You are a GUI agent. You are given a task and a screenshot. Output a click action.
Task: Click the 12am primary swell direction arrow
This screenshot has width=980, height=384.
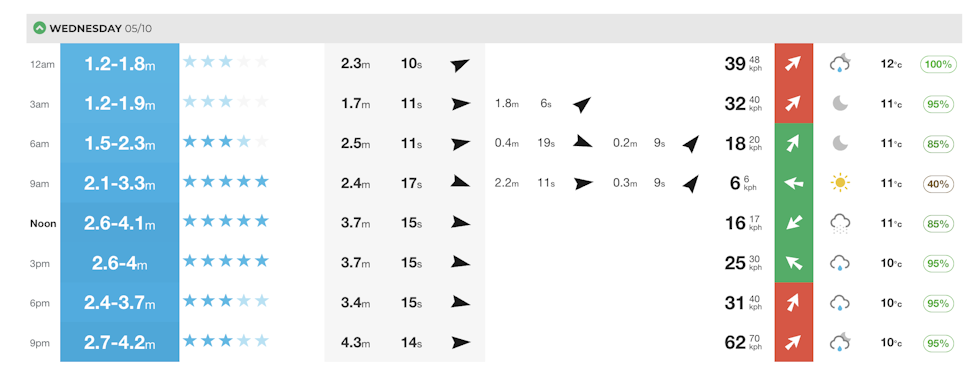pos(460,64)
